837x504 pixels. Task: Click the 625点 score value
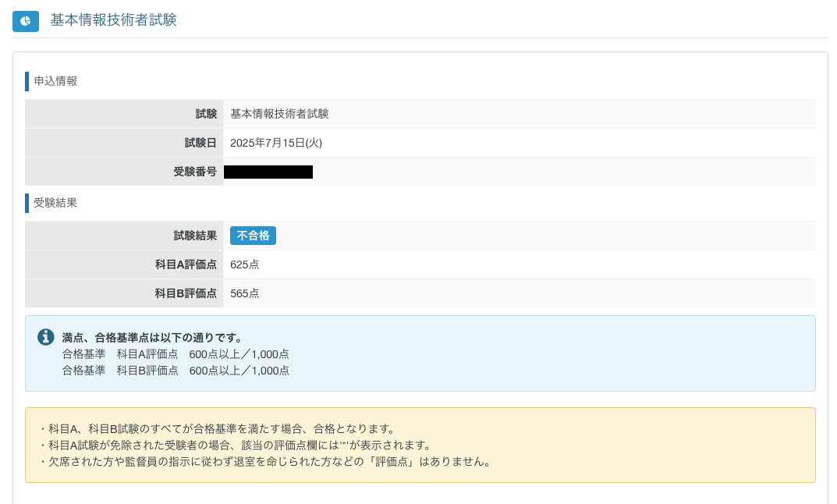pyautogui.click(x=244, y=264)
